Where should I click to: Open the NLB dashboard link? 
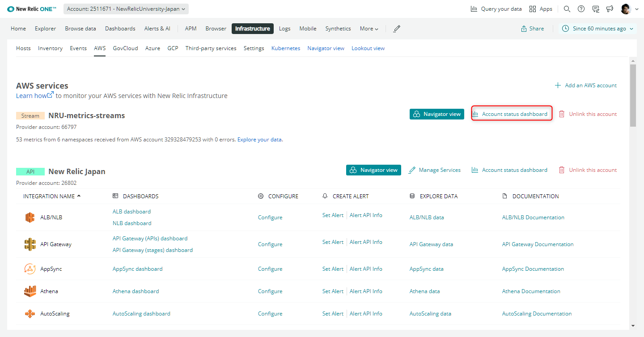click(x=132, y=223)
